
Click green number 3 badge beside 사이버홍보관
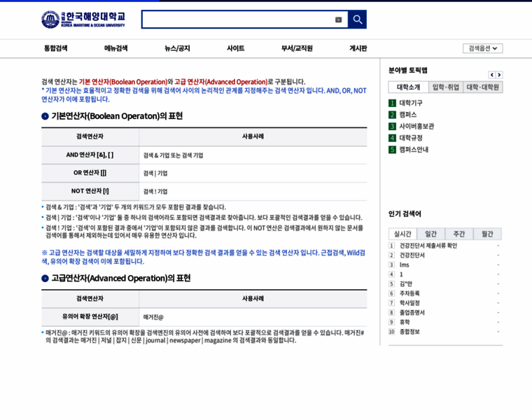click(x=392, y=126)
